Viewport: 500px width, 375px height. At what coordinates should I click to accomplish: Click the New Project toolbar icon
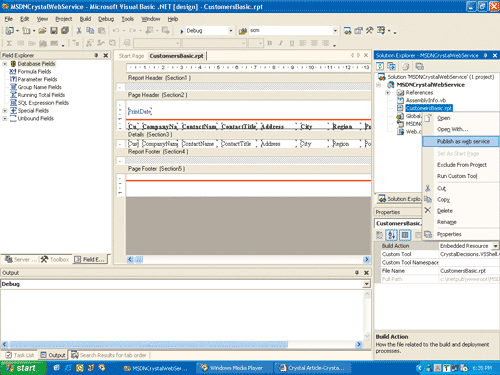10,31
